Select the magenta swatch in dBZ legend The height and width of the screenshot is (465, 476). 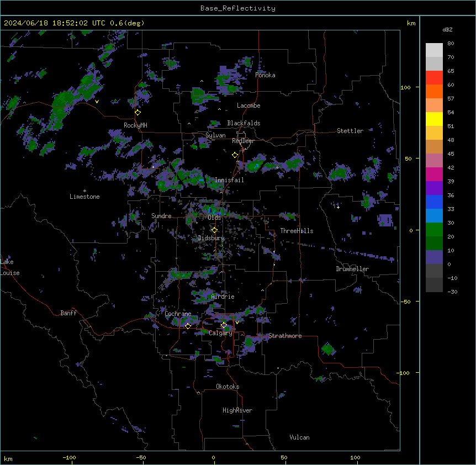coord(434,174)
